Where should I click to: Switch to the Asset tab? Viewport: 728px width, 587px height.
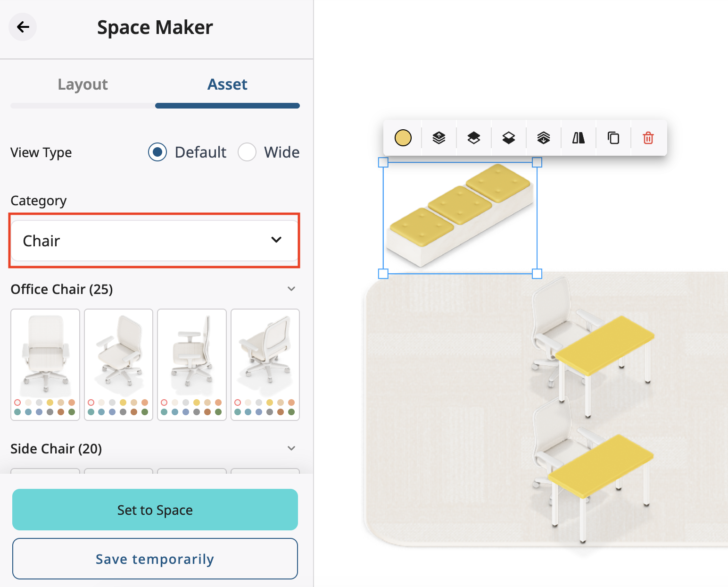click(x=227, y=84)
